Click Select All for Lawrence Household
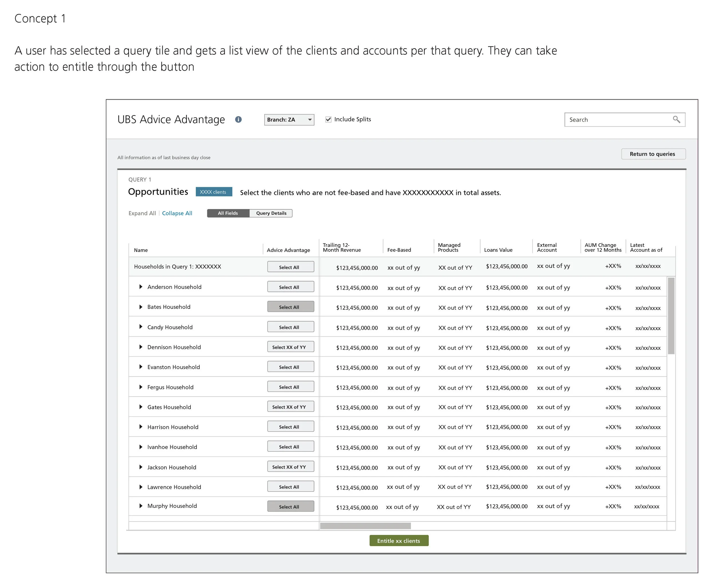 (290, 487)
